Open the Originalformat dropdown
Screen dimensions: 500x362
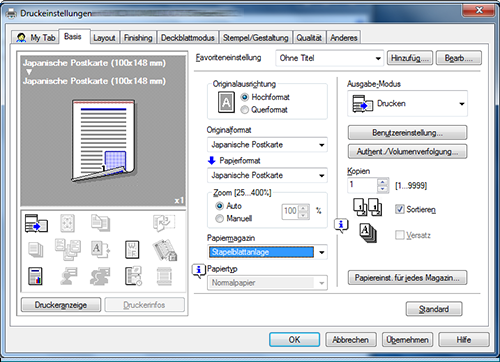(x=267, y=145)
